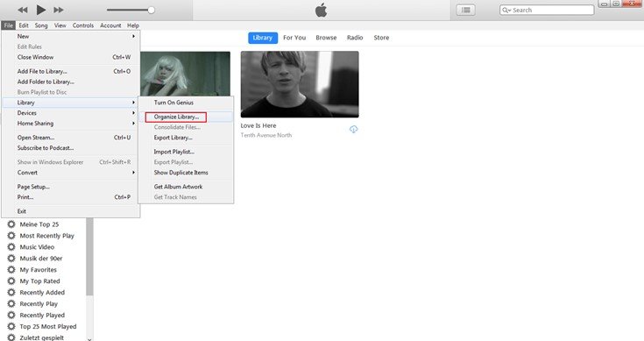Click gear icon beside Recently Added

[11, 293]
